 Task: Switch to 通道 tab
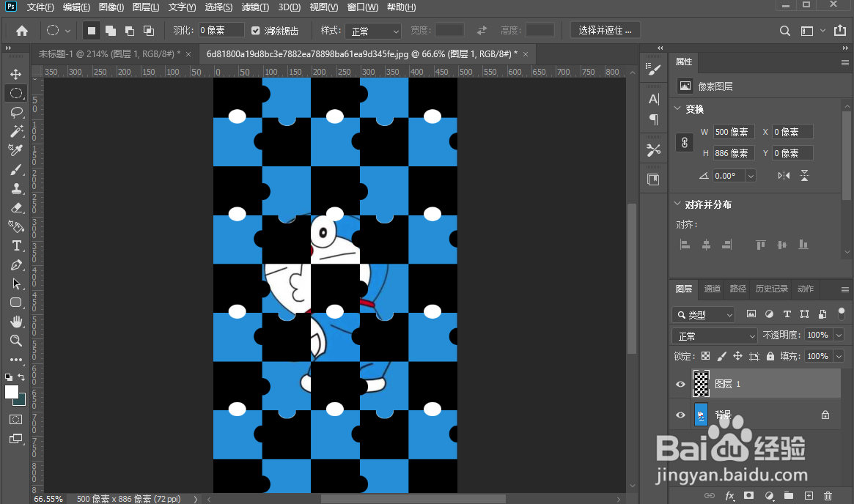click(712, 289)
